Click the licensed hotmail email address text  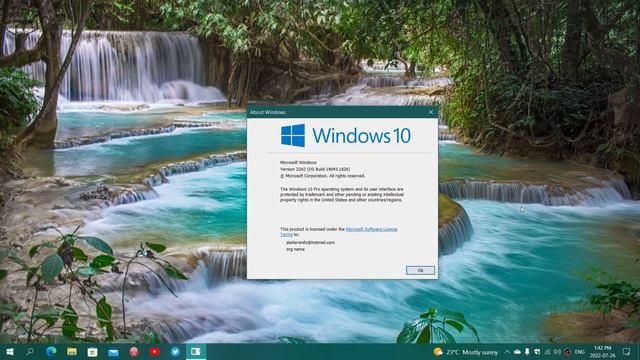[310, 242]
